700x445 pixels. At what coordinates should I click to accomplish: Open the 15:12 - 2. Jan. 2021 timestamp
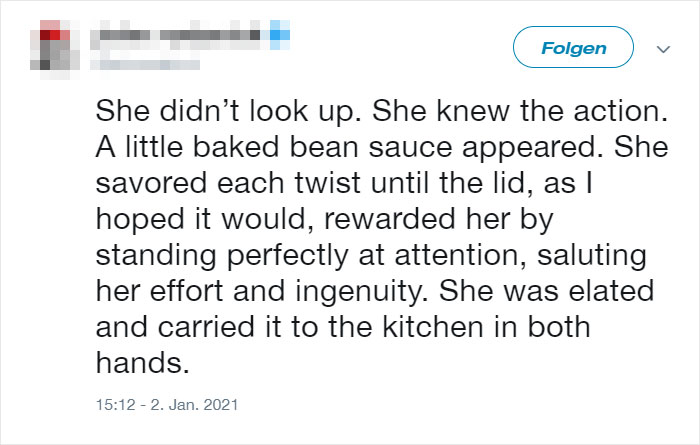tap(167, 404)
